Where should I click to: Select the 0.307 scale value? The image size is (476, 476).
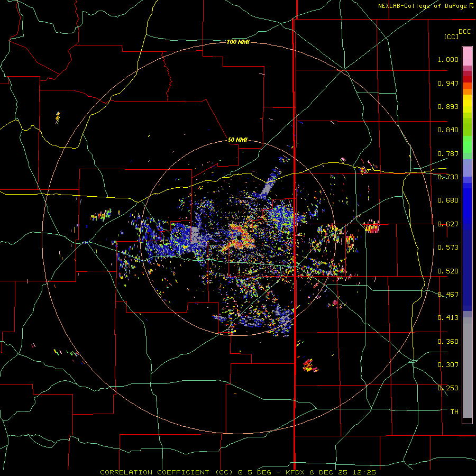point(448,365)
